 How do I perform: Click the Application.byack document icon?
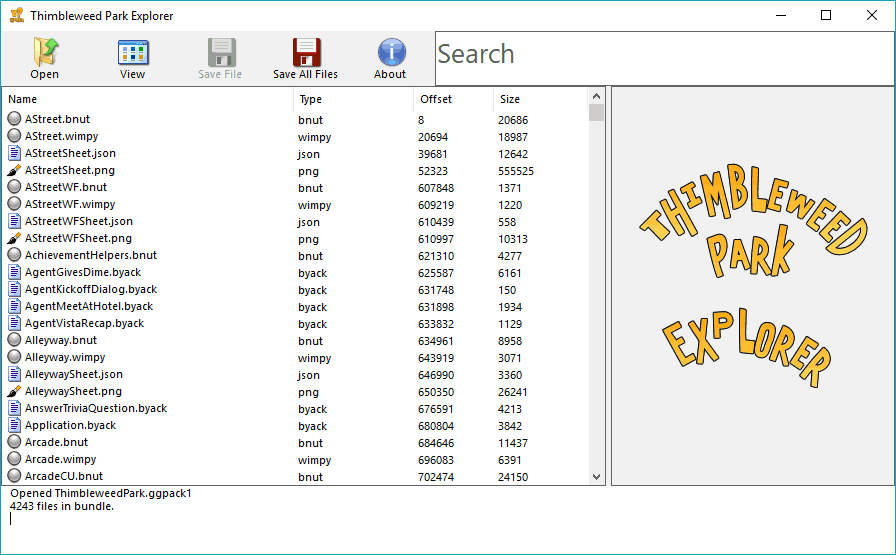pyautogui.click(x=14, y=425)
